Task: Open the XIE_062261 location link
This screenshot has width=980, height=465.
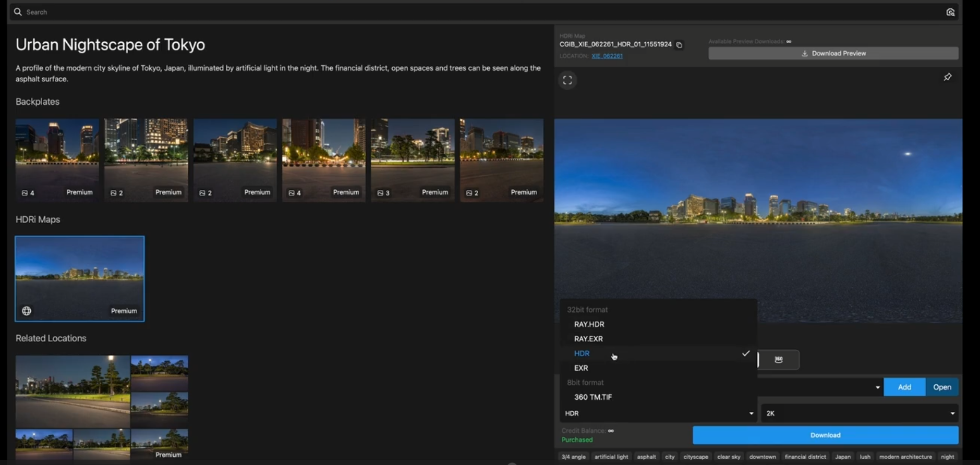Action: pos(607,56)
